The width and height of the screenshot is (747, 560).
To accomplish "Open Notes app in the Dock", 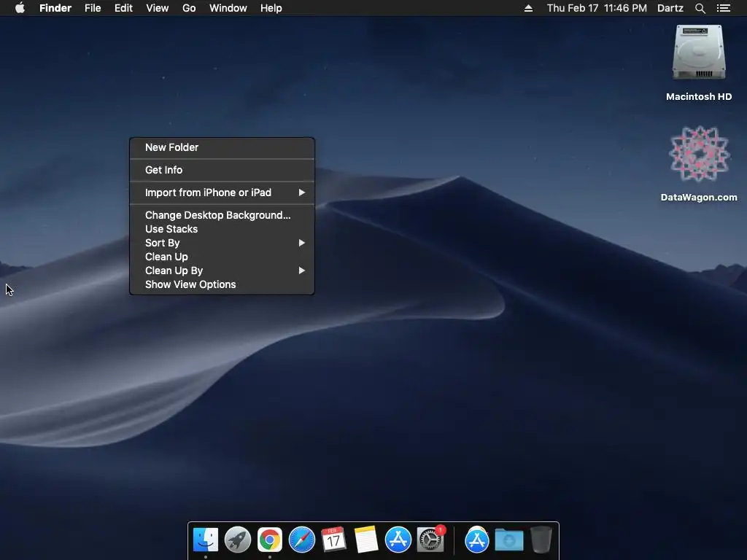I will click(366, 540).
